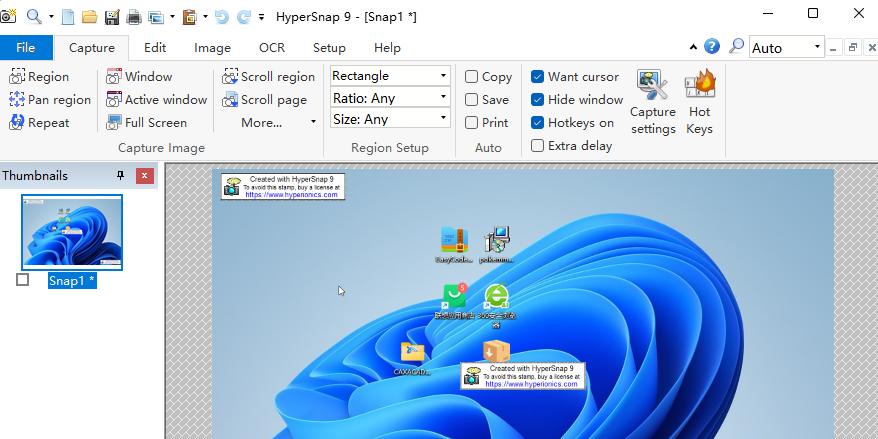This screenshot has width=878, height=439.
Task: Click the upper hyperionics.com link in the image
Action: point(291,195)
